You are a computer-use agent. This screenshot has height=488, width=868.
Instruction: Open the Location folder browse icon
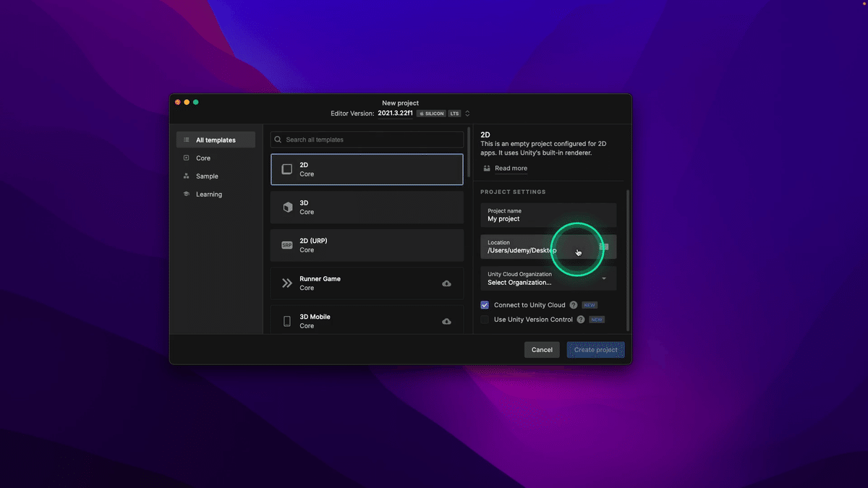[x=604, y=247]
